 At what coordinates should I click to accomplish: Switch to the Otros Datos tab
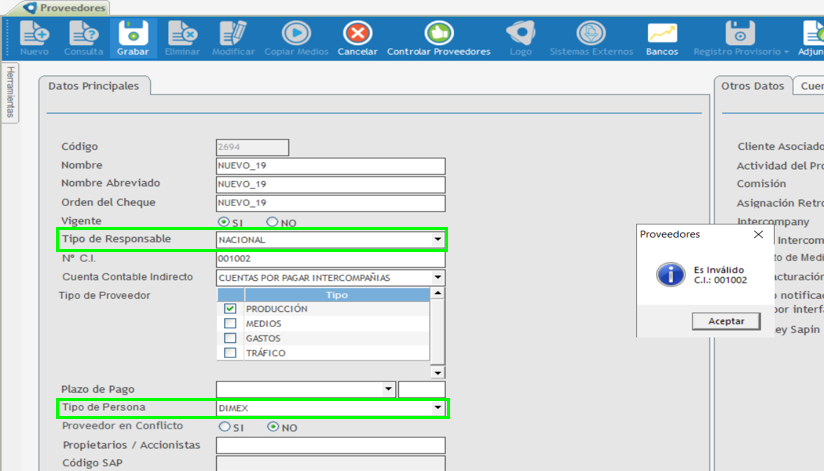752,86
